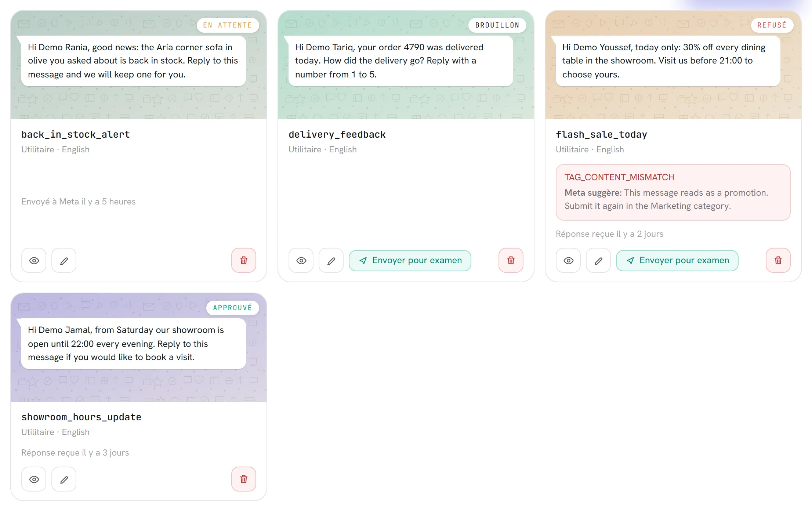Screen dimensions: 812x511
Task: Delete the delivery_feedback template
Action: pyautogui.click(x=511, y=260)
